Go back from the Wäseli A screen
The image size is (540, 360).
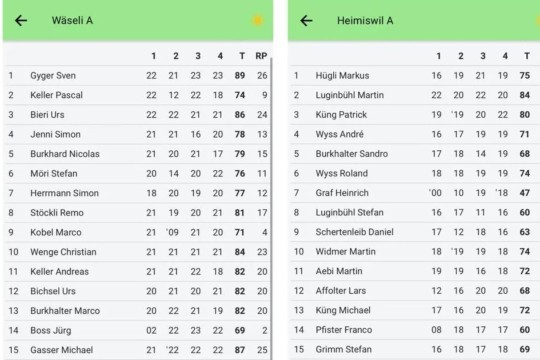click(x=21, y=21)
